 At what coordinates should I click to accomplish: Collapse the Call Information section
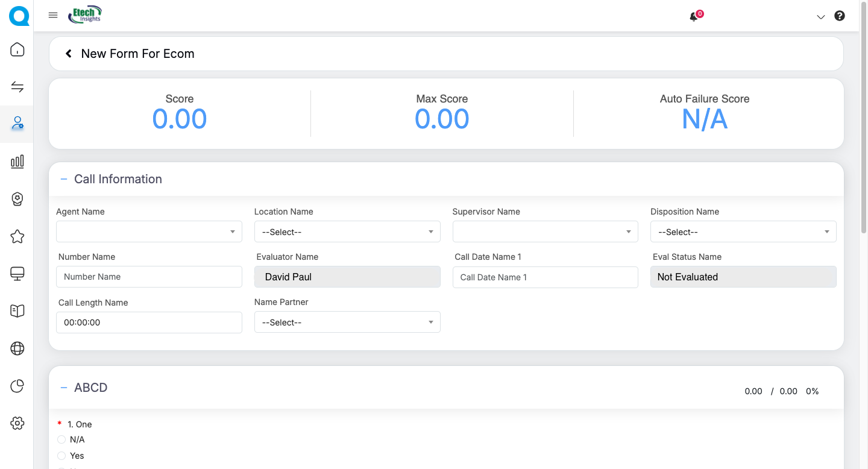[x=64, y=179]
